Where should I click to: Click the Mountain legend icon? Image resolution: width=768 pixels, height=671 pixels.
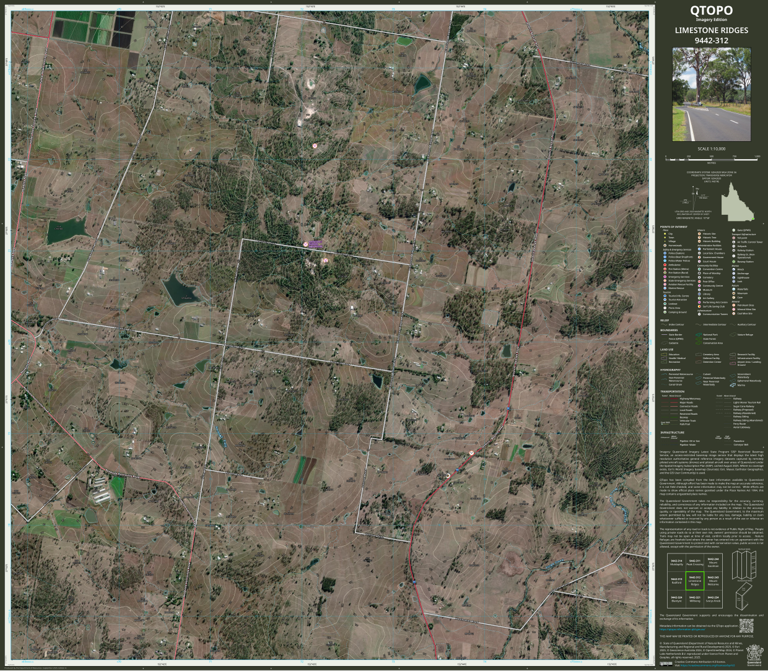point(734,293)
